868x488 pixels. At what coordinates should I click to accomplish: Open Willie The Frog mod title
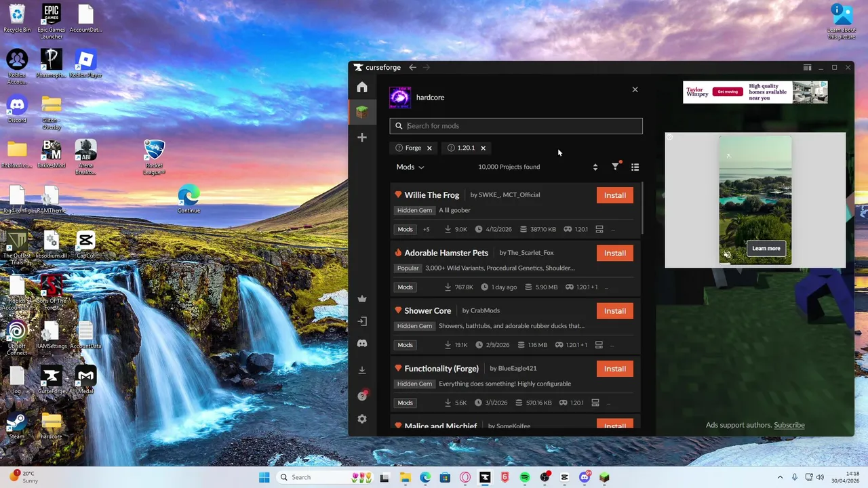pyautogui.click(x=432, y=195)
